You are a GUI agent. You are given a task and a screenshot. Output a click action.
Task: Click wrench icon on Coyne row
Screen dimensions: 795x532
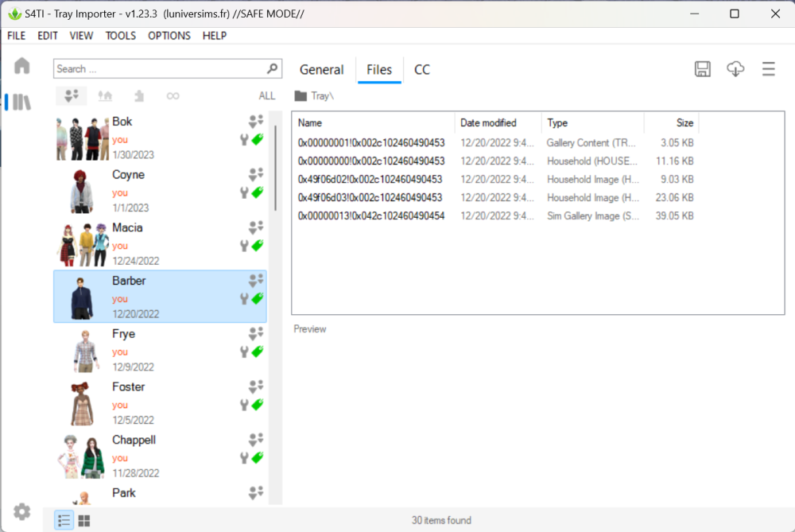coord(244,192)
